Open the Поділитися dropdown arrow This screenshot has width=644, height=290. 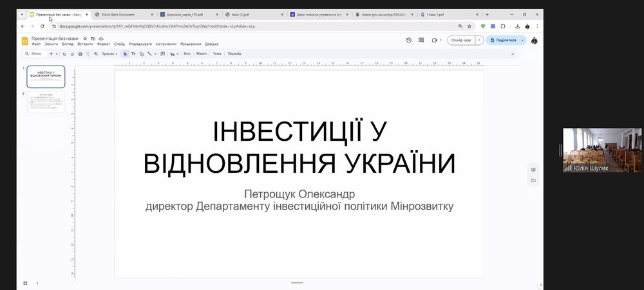click(522, 40)
